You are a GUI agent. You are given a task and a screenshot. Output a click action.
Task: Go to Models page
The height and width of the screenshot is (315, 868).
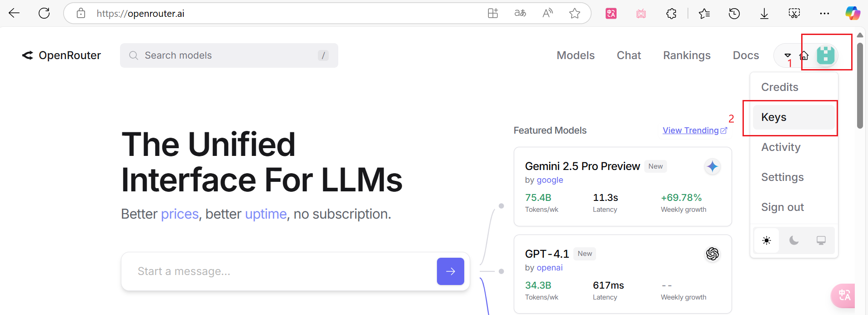tap(576, 55)
